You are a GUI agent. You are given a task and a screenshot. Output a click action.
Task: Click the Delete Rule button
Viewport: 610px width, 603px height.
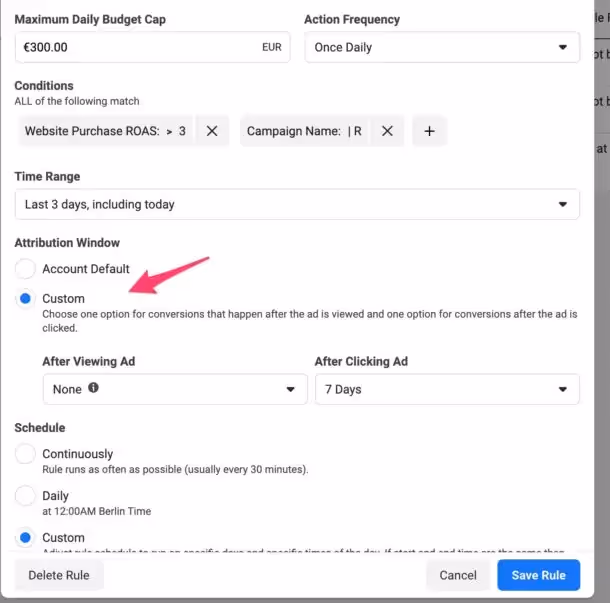pyautogui.click(x=59, y=575)
